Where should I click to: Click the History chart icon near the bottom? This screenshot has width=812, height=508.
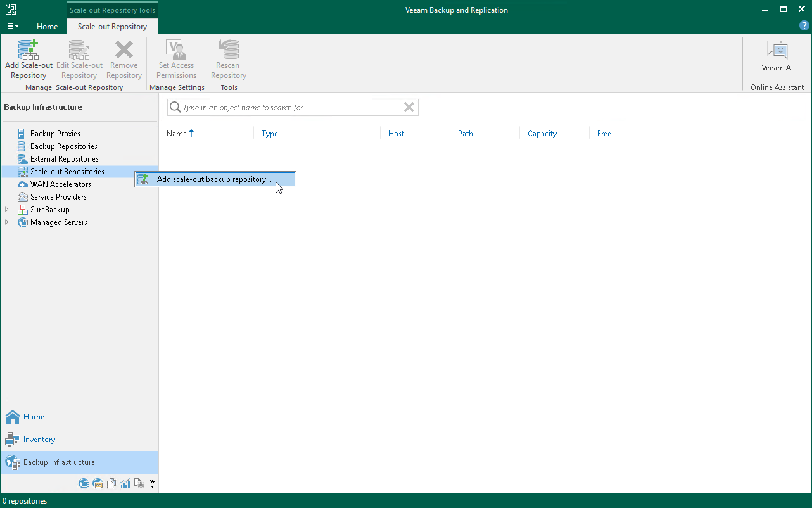tap(125, 483)
